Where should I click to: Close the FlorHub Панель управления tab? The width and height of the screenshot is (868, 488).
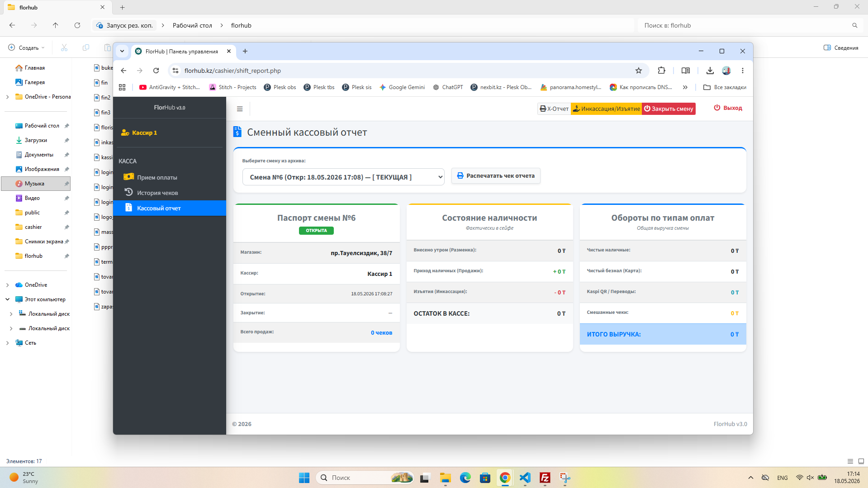[229, 51]
